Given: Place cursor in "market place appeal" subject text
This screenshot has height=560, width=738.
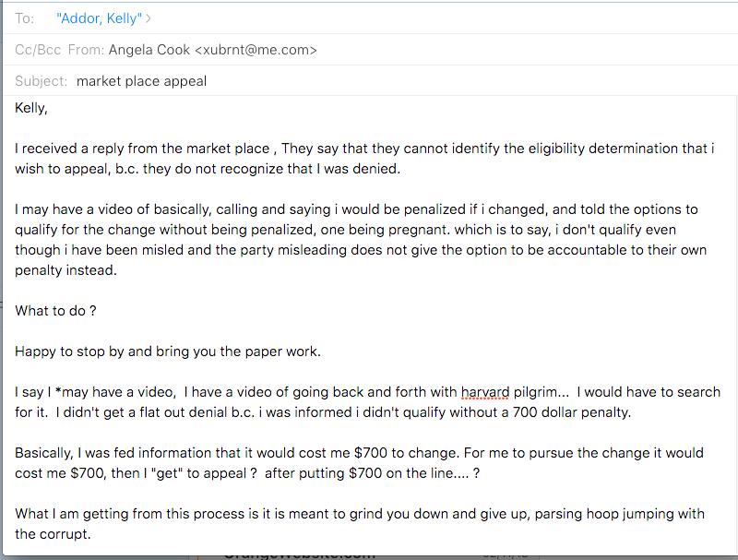Looking at the screenshot, I should click(142, 81).
